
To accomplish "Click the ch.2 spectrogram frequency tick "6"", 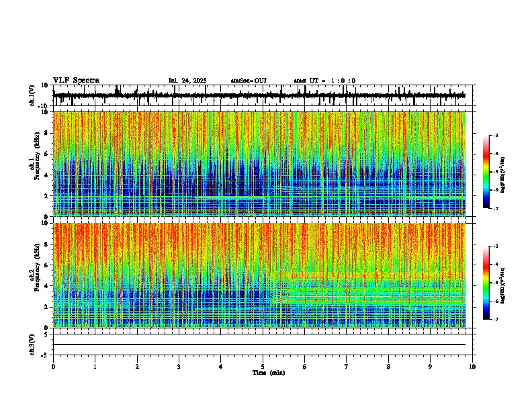I will [47, 265].
